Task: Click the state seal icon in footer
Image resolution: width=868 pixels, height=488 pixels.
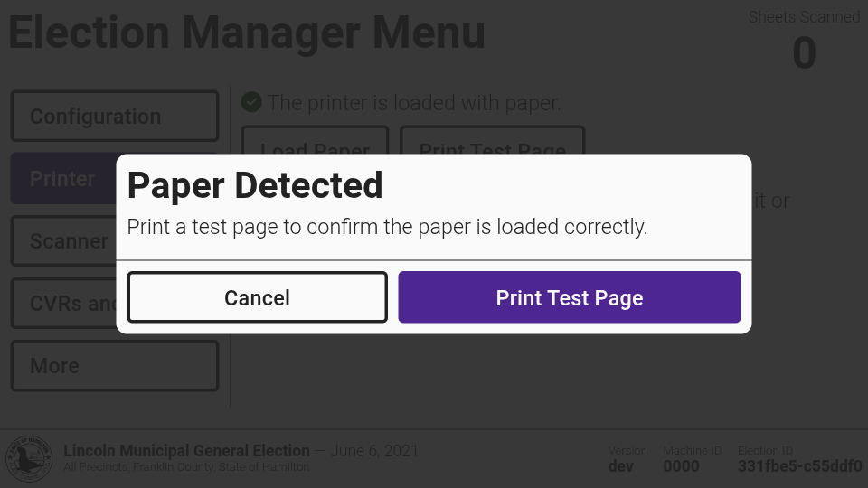Action: click(x=29, y=458)
